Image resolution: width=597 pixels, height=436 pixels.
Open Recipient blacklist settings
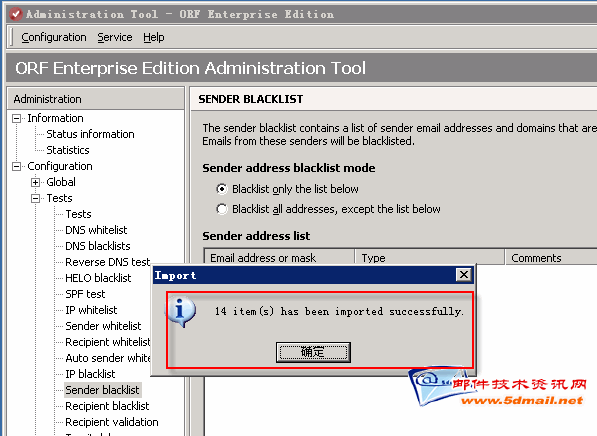[x=107, y=406]
